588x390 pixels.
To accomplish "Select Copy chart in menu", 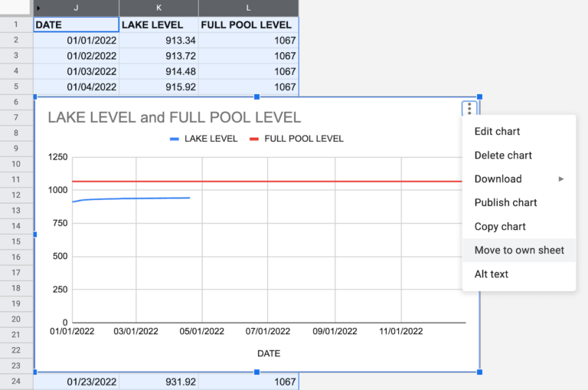I will click(x=500, y=227).
